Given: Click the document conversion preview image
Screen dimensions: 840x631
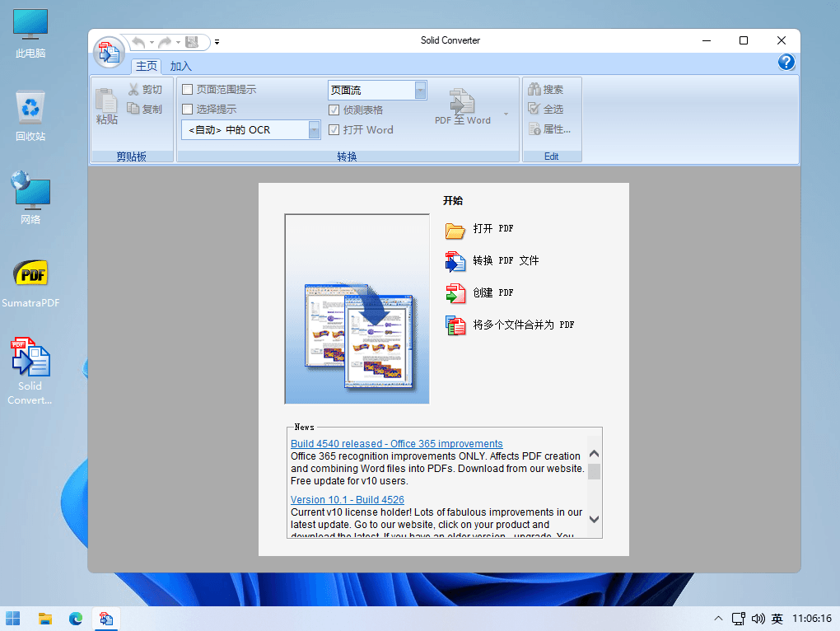Looking at the screenshot, I should click(x=357, y=309).
